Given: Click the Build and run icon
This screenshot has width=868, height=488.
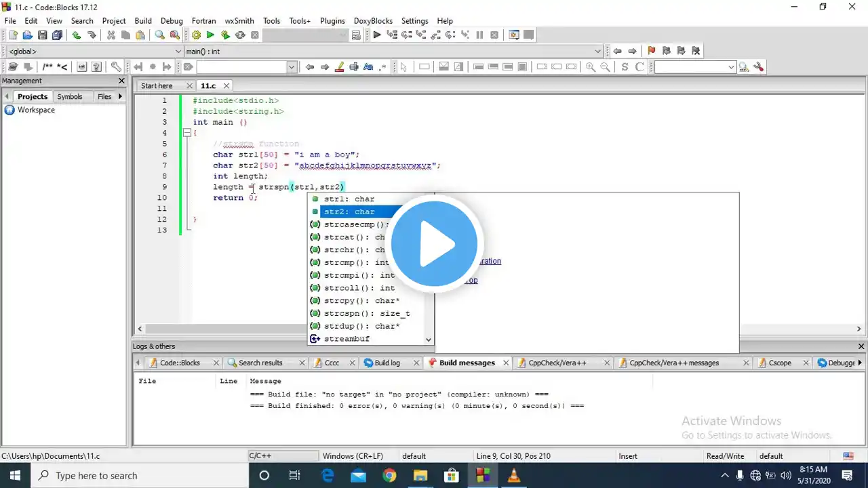Looking at the screenshot, I should [225, 35].
